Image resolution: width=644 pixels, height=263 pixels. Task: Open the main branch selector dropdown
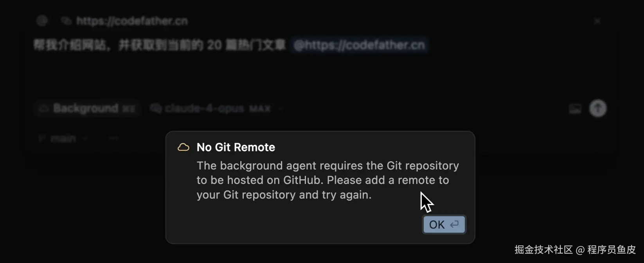click(63, 138)
